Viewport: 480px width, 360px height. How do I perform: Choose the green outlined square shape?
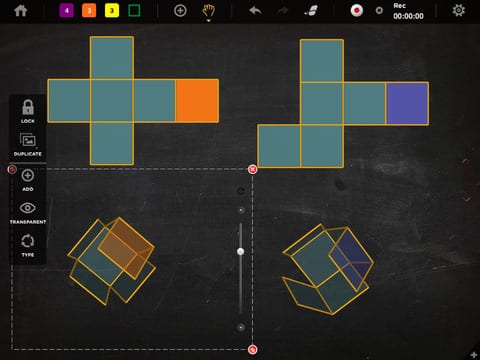coord(134,11)
